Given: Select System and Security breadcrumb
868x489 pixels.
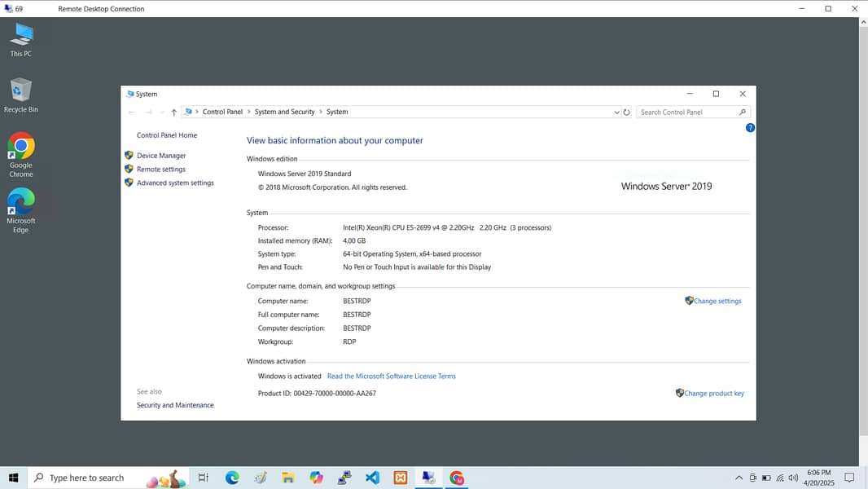Looking at the screenshot, I should click(284, 112).
